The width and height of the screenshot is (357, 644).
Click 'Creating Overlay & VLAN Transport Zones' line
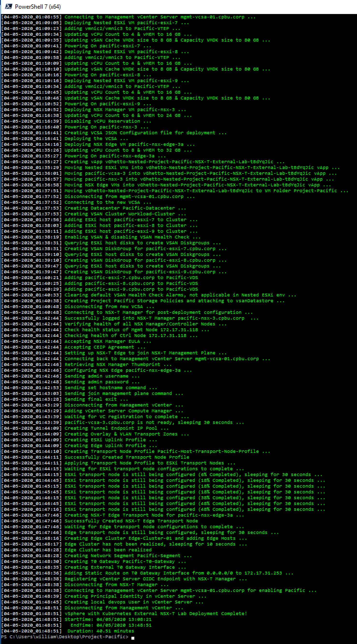point(95,434)
